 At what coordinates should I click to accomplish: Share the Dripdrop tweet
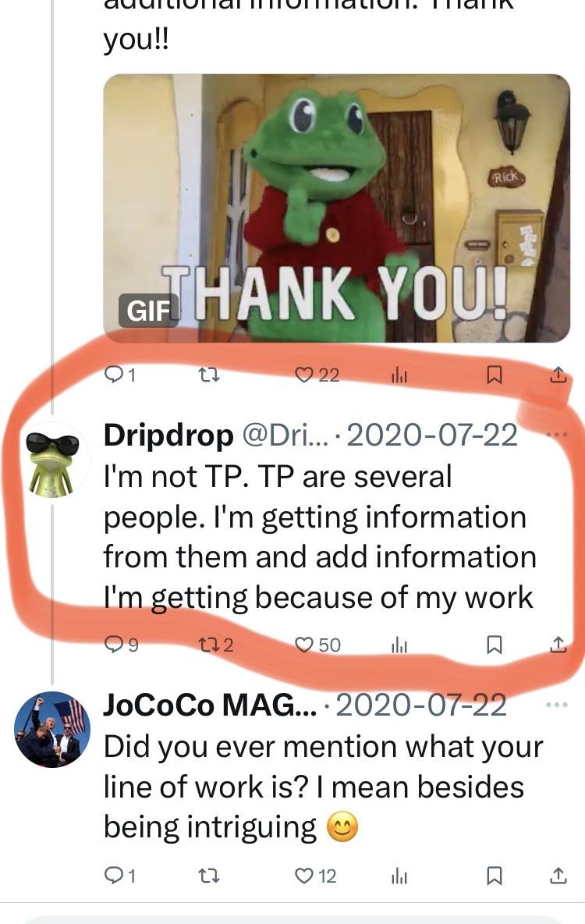[x=558, y=644]
